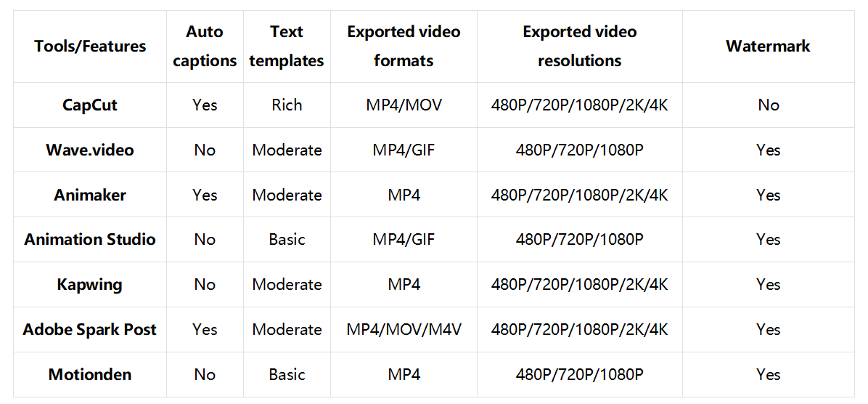Select the Wave.video row label
Viewport: 868px width, 404px height.
[x=90, y=150]
